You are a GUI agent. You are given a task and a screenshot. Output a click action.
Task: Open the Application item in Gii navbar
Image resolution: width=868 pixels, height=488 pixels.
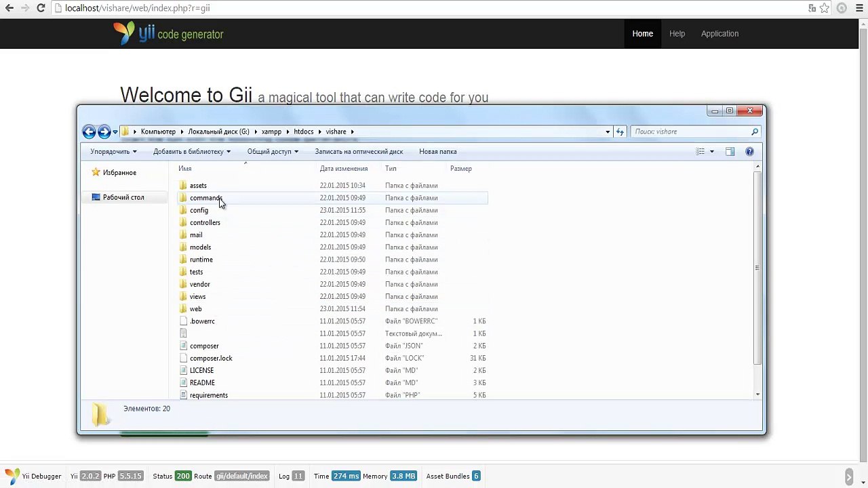[719, 34]
